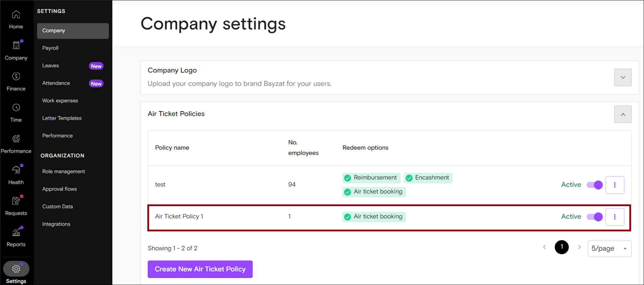Click Create New Air Ticket Policy
Image resolution: width=644 pixels, height=285 pixels.
(200, 269)
